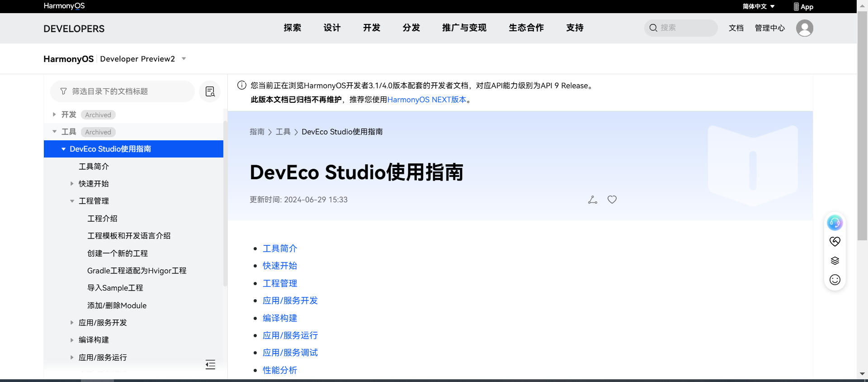
Task: Open the 探索 top menu
Action: click(292, 28)
